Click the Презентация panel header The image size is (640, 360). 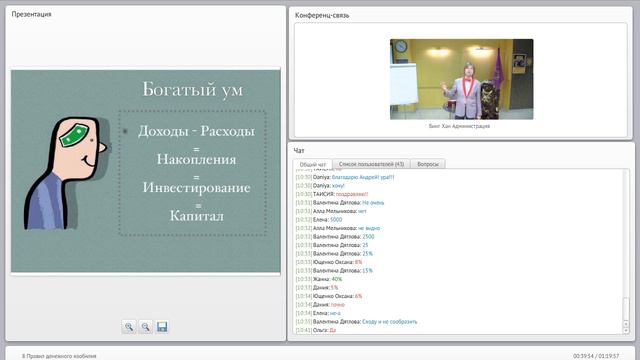tap(31, 14)
